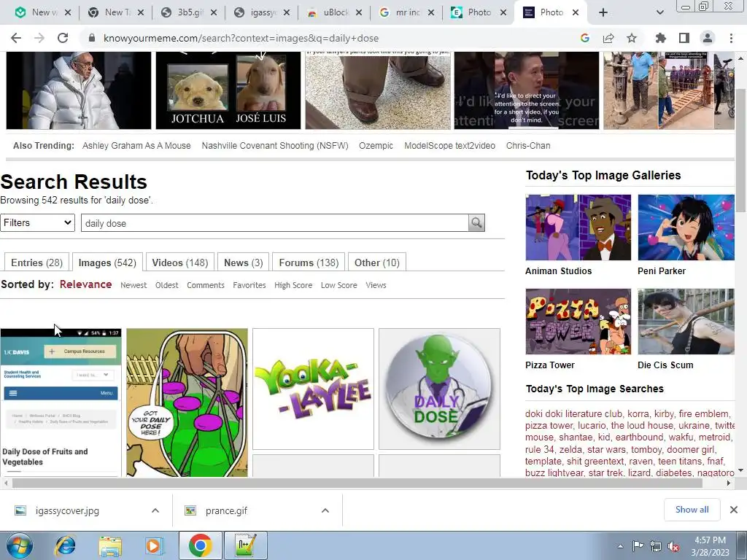
Task: Switch to the Forums (138) tab
Action: coord(309,262)
